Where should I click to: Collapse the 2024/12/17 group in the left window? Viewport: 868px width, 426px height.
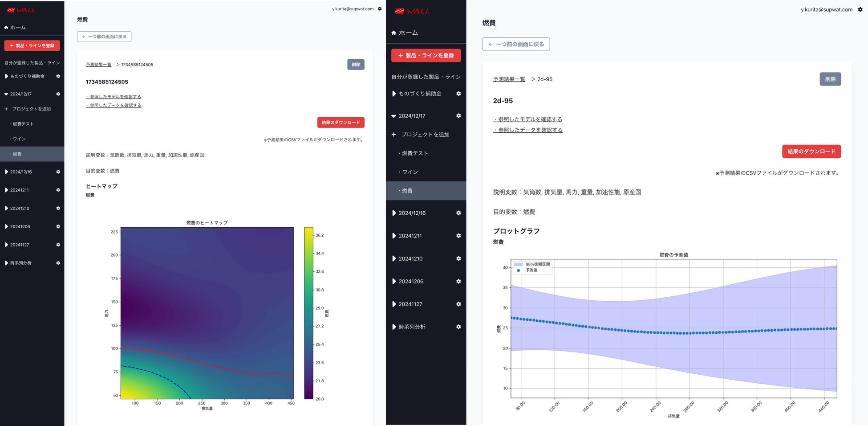(6, 94)
